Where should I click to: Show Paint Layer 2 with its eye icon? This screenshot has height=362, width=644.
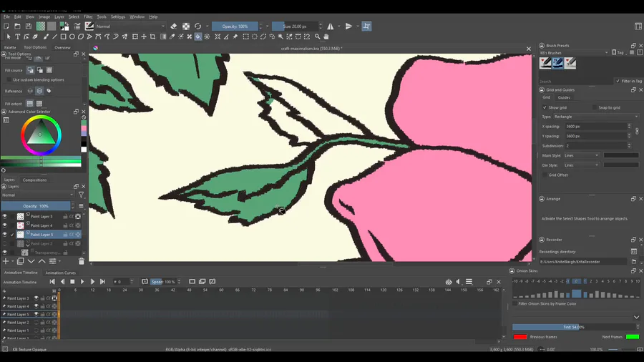[5, 243]
